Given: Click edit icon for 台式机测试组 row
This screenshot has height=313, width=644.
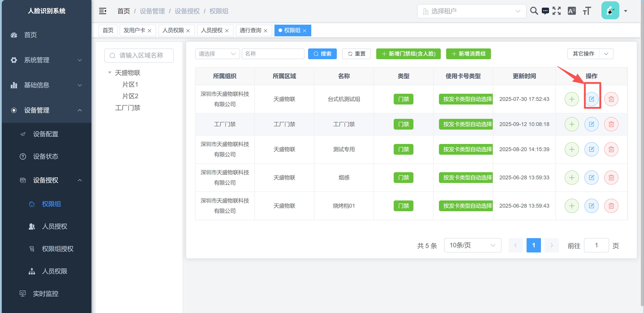Looking at the screenshot, I should 591,99.
